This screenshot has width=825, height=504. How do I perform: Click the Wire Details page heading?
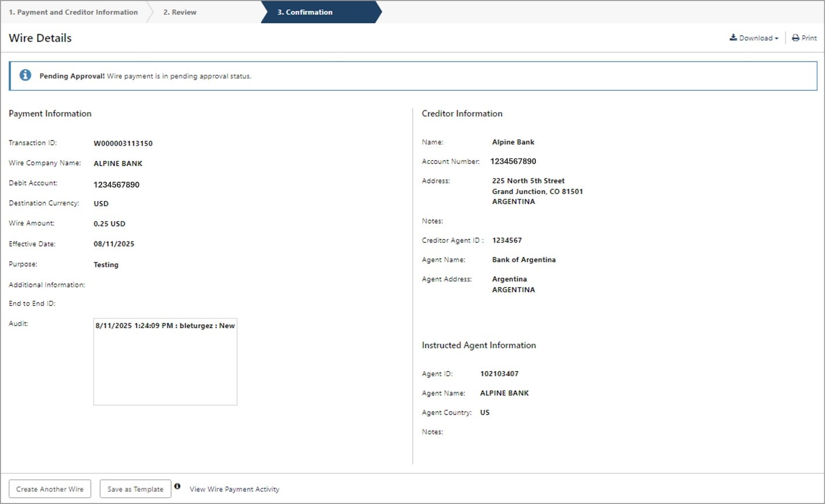tap(41, 38)
